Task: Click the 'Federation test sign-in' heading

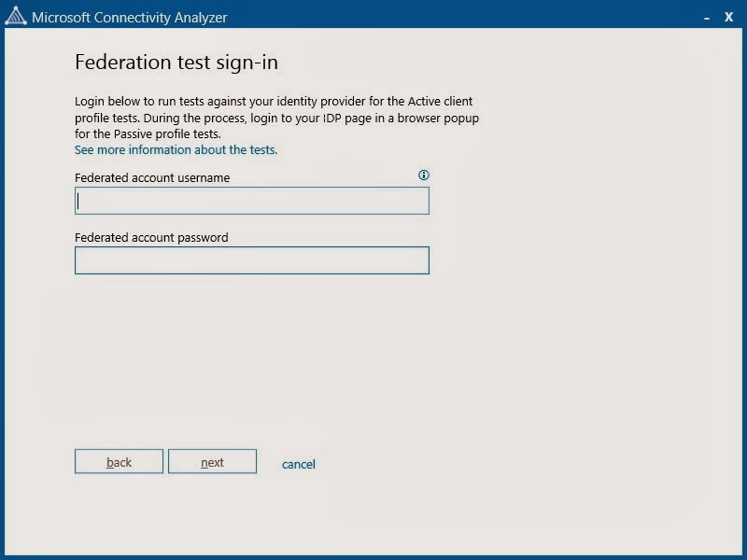Action: [x=176, y=63]
